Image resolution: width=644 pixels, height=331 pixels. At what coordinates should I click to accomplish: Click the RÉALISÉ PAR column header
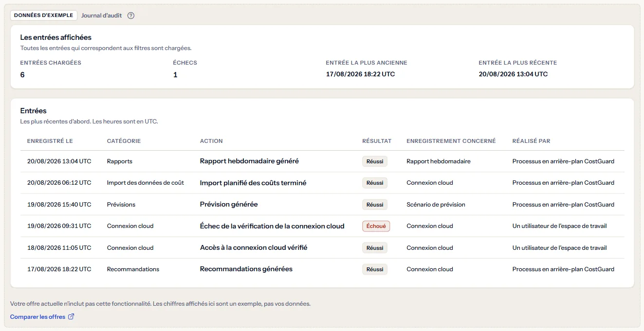[x=532, y=141]
